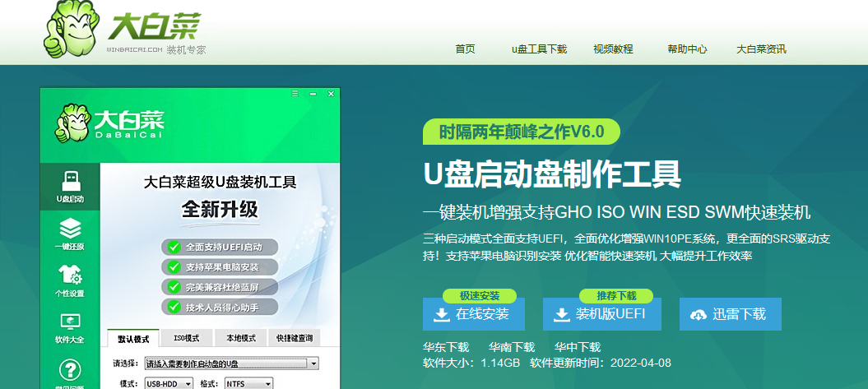The width and height of the screenshot is (868, 389).
Task: Click the 软件更新时间: 2022-04-08 text
Action: 600,363
